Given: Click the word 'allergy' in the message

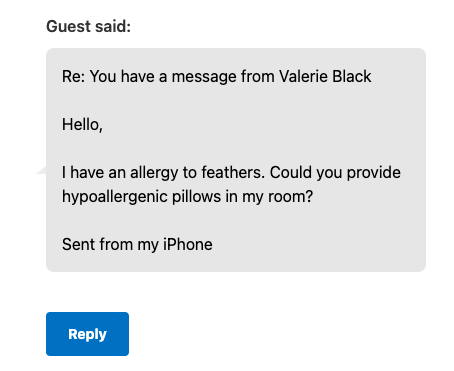Looking at the screenshot, I should click(x=154, y=173).
